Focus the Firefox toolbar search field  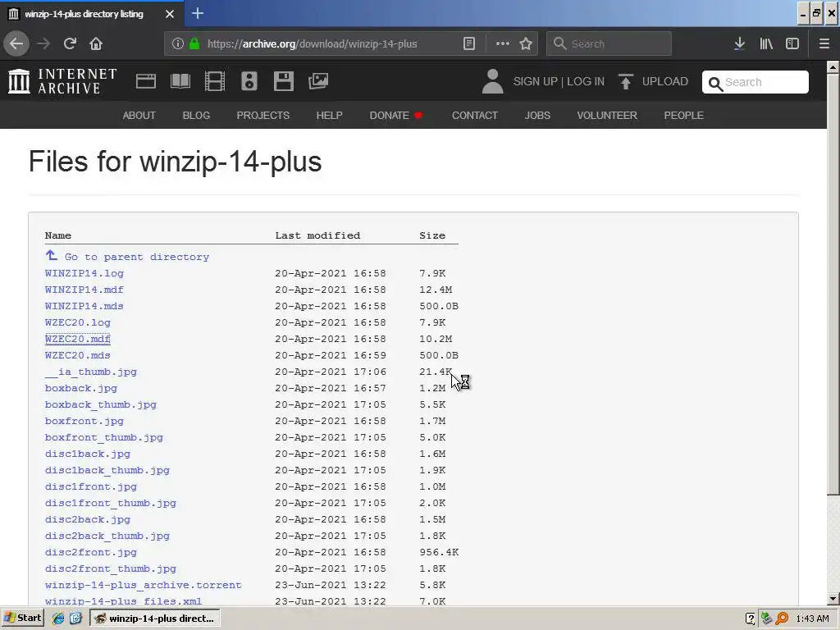click(609, 44)
